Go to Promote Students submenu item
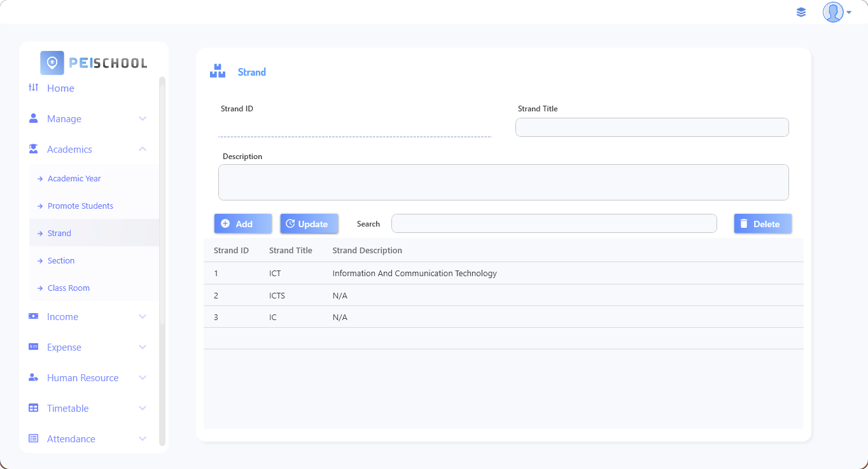This screenshot has width=868, height=469. click(x=80, y=206)
